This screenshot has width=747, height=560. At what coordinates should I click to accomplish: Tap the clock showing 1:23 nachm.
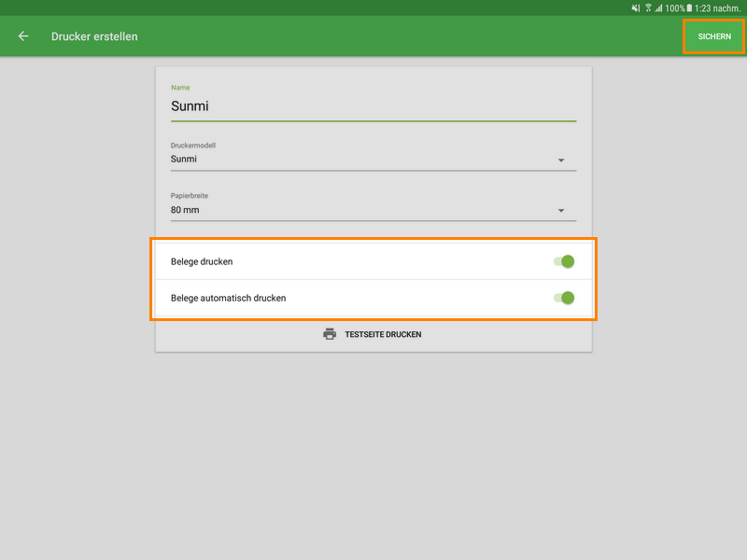click(x=717, y=8)
